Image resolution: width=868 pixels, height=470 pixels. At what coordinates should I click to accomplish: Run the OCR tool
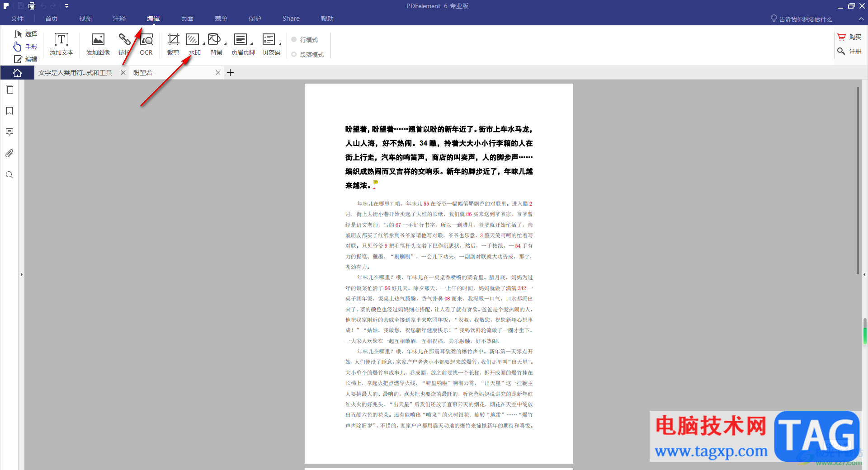[146, 44]
